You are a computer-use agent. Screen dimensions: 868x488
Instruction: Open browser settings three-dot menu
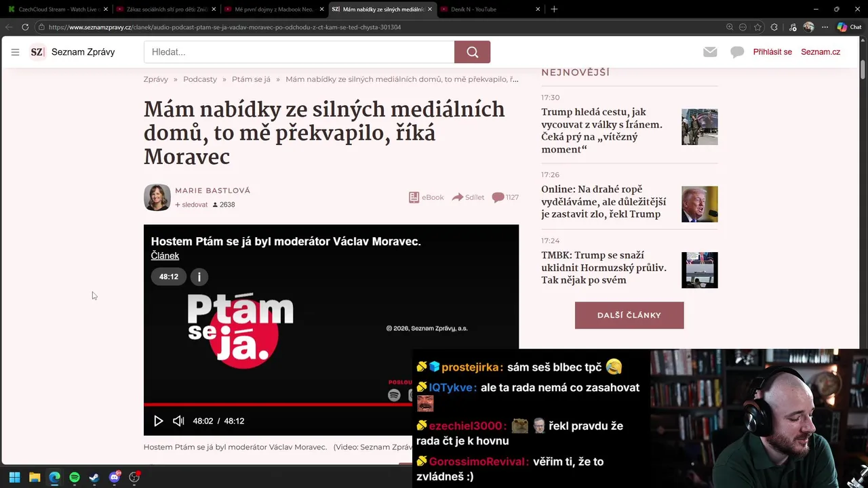click(x=825, y=27)
